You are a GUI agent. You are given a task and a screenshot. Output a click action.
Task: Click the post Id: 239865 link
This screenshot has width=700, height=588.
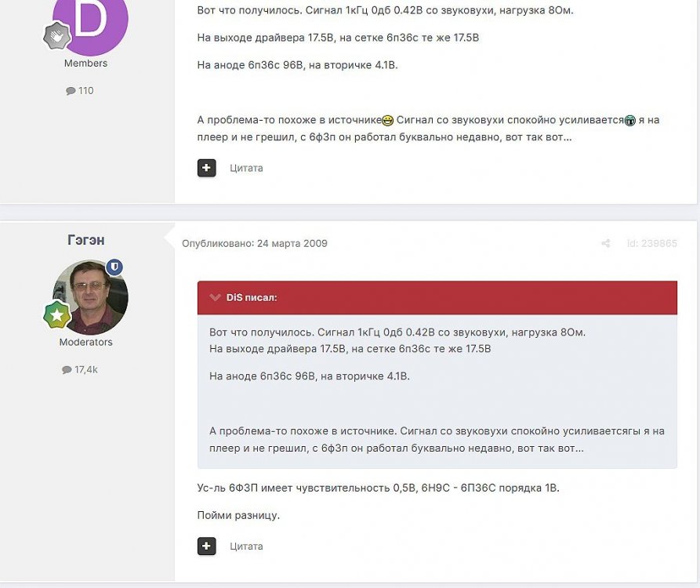tap(651, 243)
